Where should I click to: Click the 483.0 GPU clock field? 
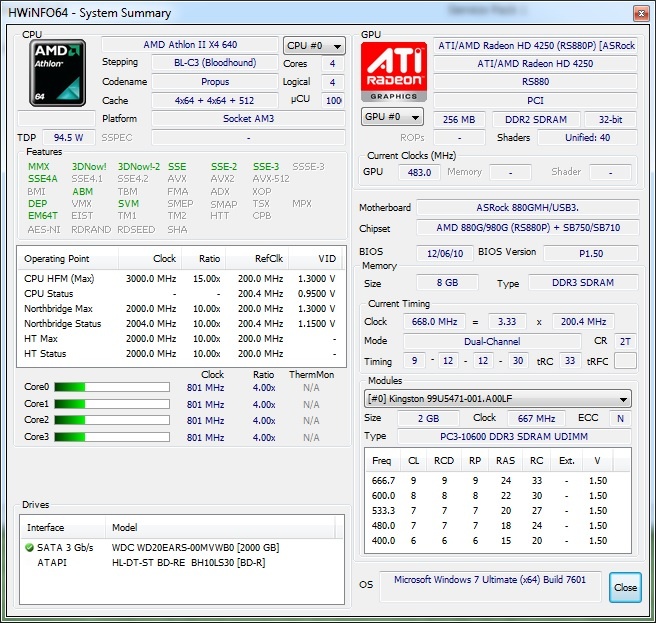click(419, 172)
